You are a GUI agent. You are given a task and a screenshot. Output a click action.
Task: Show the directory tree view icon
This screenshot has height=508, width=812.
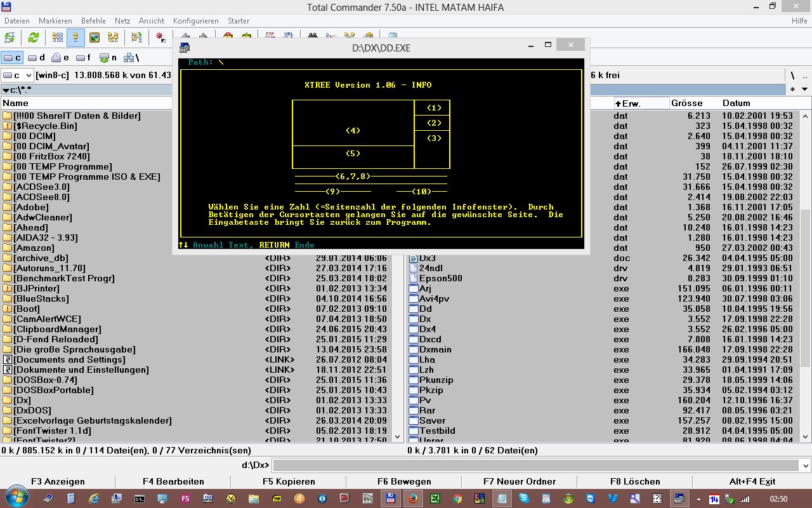click(112, 37)
